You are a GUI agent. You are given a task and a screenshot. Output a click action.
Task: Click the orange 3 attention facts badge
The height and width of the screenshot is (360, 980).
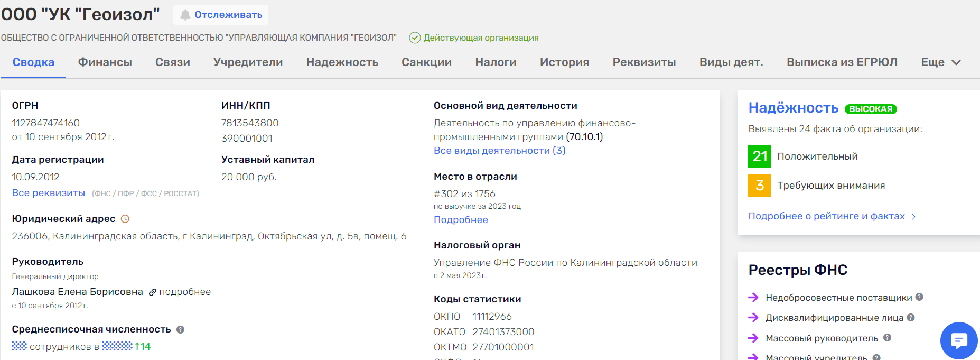point(760,186)
